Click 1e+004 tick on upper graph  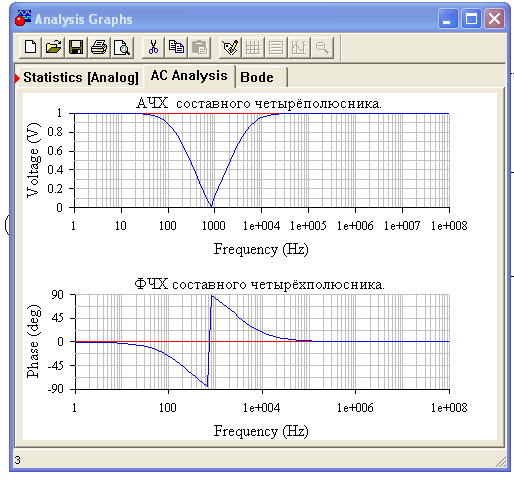[261, 226]
